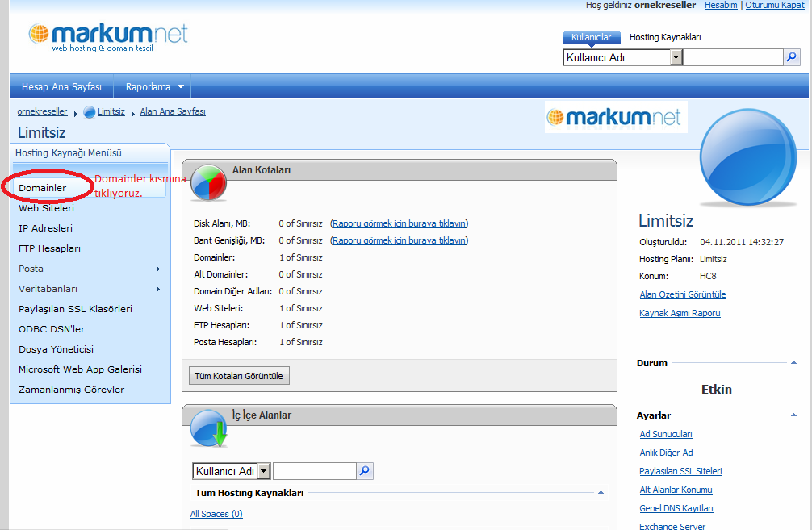Collapse the Tüm Hosting Kaynakları section

pos(601,492)
